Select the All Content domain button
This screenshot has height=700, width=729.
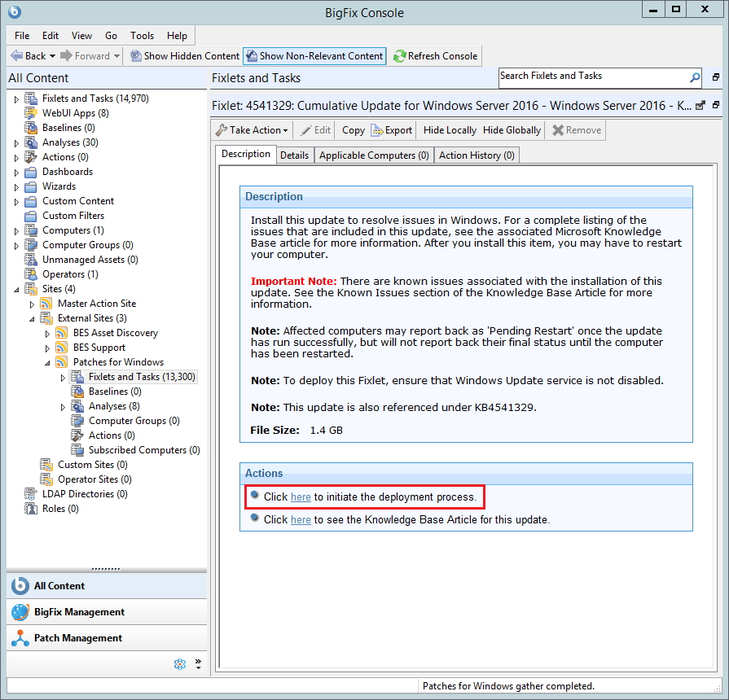pos(107,586)
